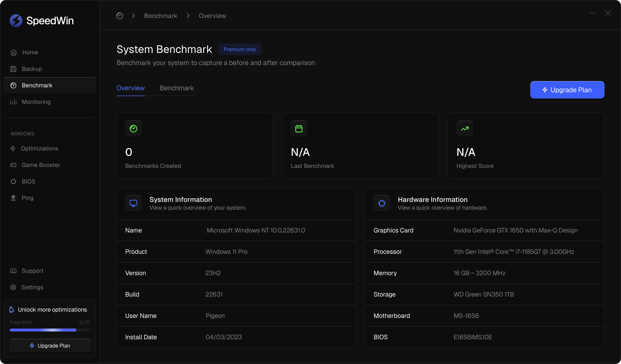This screenshot has height=364, width=621.
Task: Click Upgrade Plan at the bottom of the sidebar
Action: click(x=50, y=346)
